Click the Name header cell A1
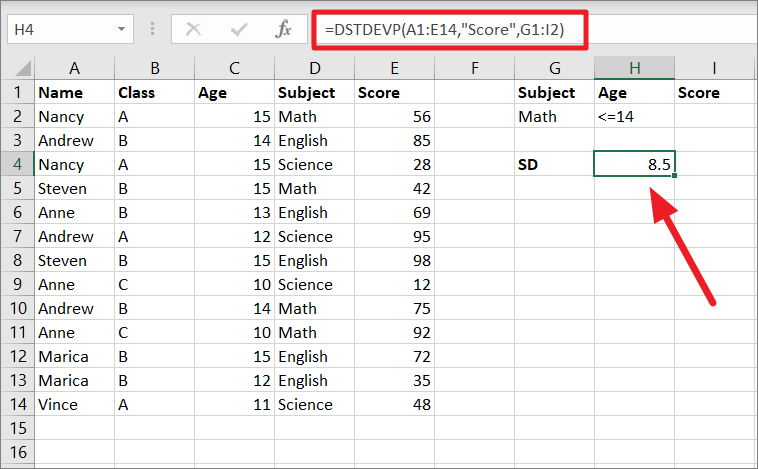 74,92
